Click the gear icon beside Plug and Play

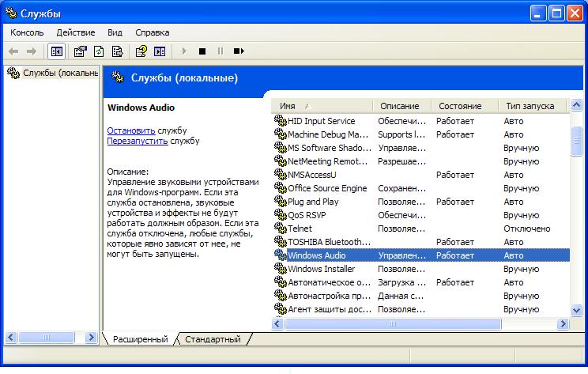(x=280, y=202)
